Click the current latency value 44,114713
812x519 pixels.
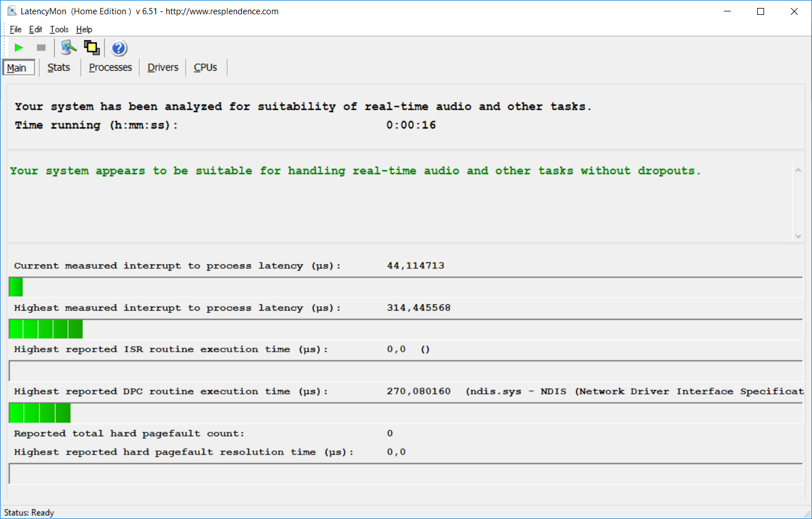click(x=416, y=265)
